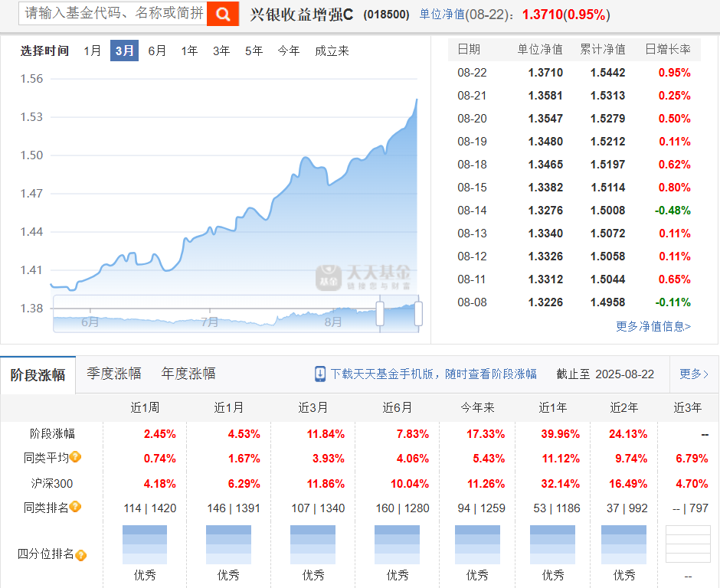Click the 兴银收益增强C fund title
Viewport: 720px width, 588px height.
302,15
